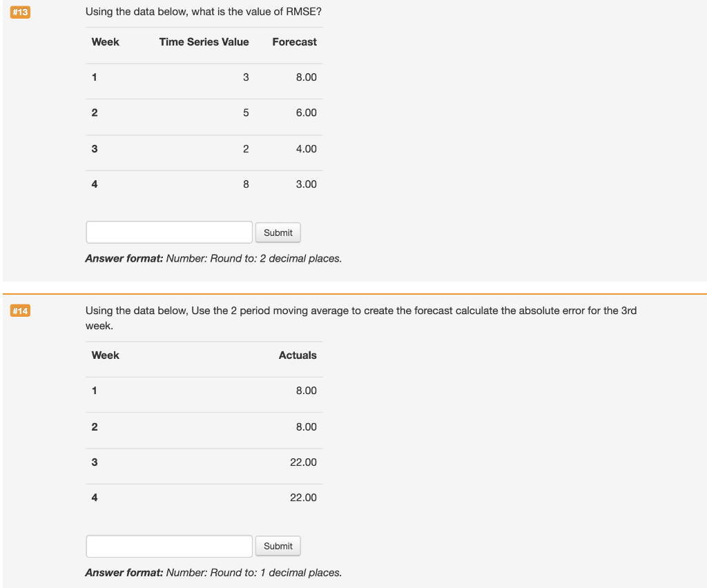Click the orange #13 question badge
Viewport: 707px width, 588px height.
coord(20,12)
